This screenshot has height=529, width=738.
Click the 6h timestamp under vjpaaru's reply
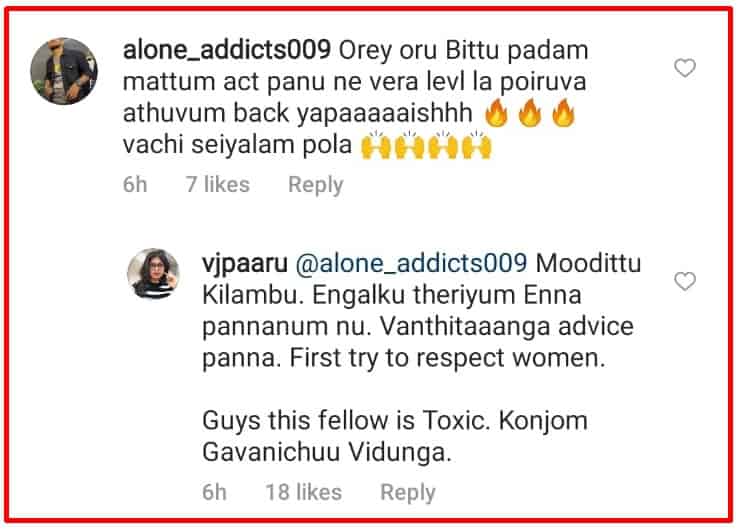coord(215,492)
